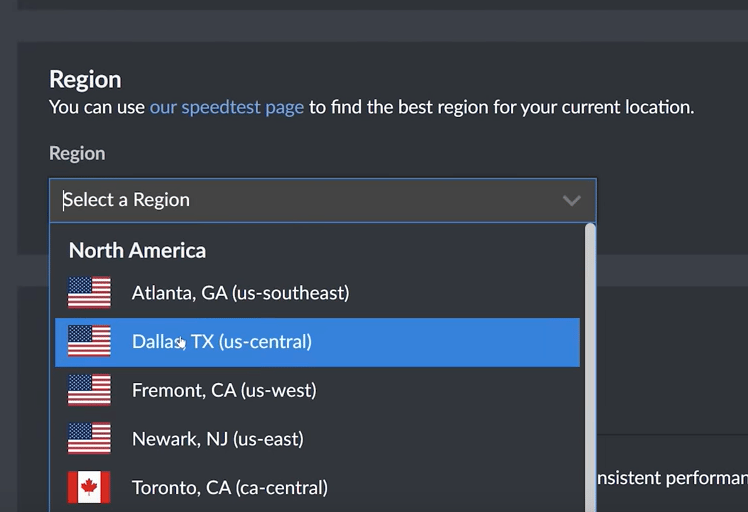Click the 'Select a Region' search field

(300, 200)
